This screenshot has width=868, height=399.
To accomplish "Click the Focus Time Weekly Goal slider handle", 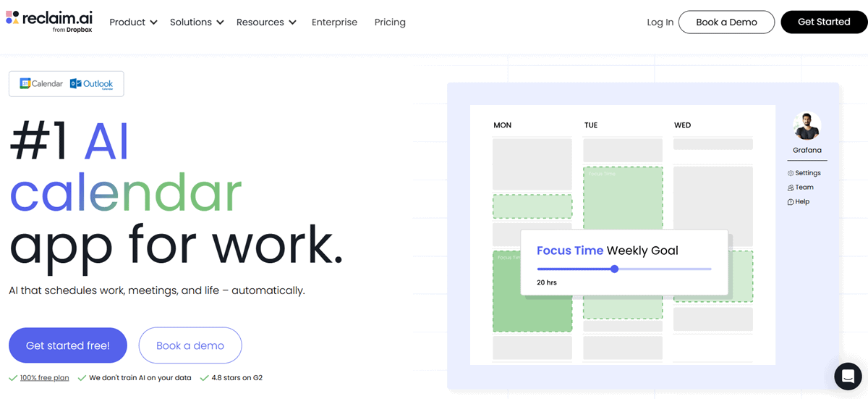I will [614, 269].
